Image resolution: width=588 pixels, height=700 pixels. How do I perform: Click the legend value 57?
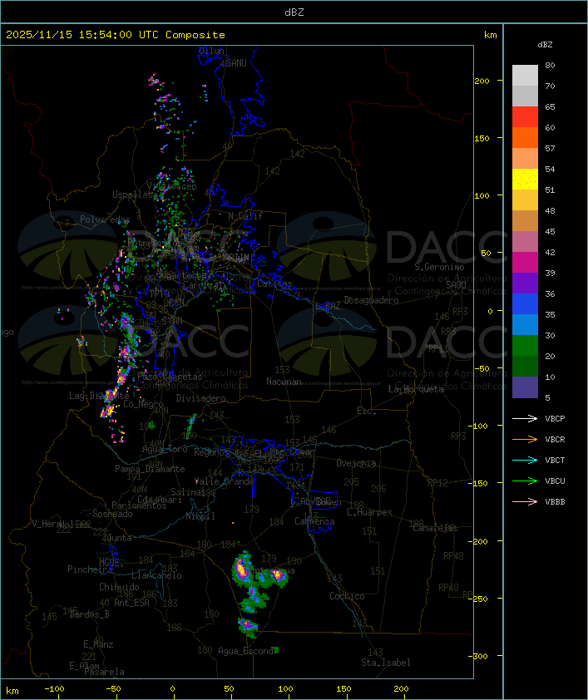(550, 148)
